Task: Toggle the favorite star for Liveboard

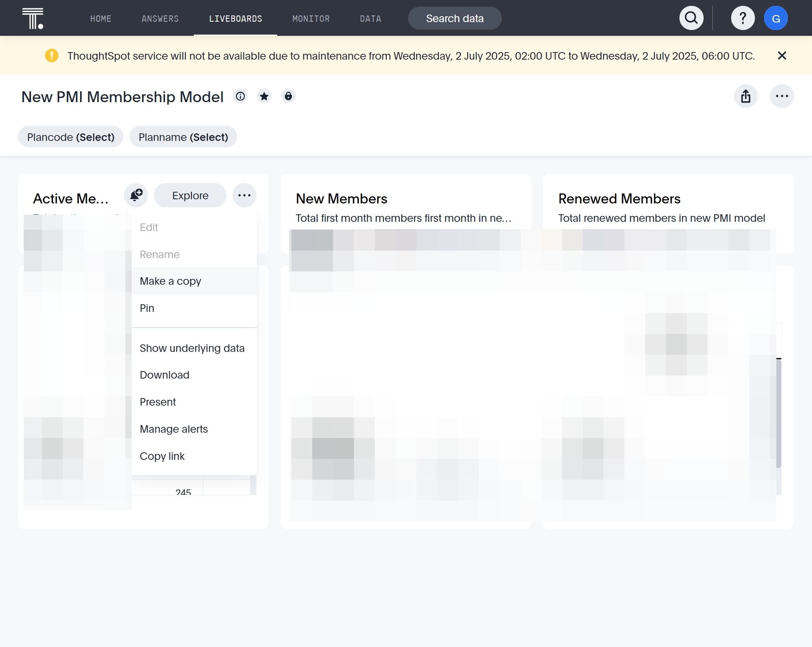Action: (x=264, y=96)
